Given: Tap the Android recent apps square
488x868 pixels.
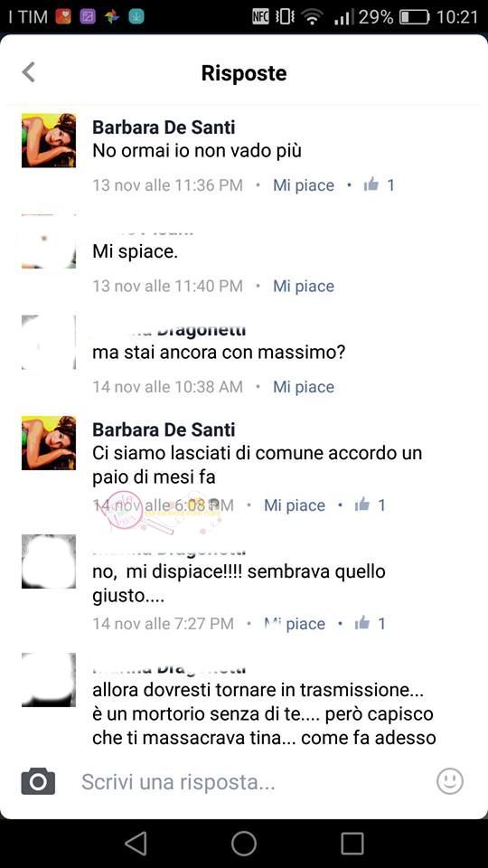Looking at the screenshot, I should pos(352,844).
